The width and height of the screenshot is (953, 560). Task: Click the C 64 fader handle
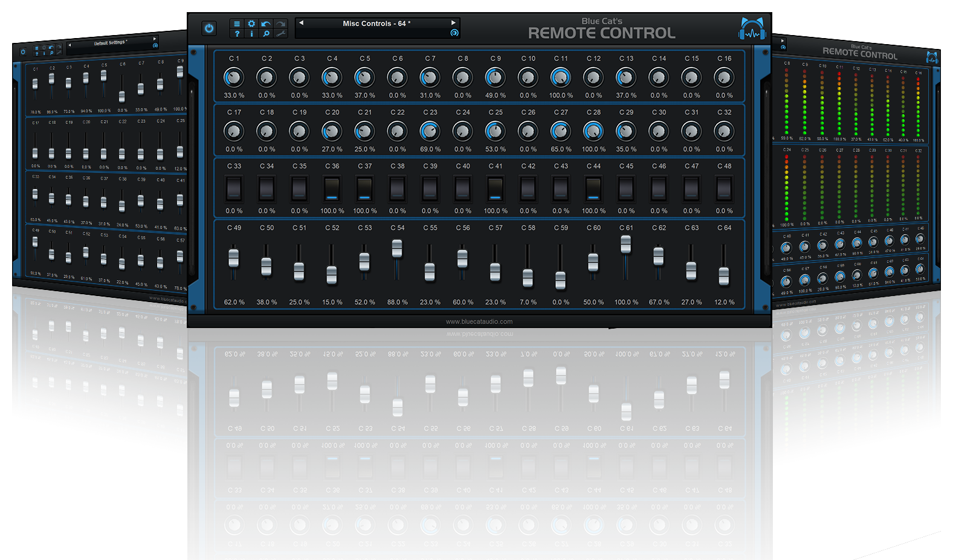pos(724,276)
